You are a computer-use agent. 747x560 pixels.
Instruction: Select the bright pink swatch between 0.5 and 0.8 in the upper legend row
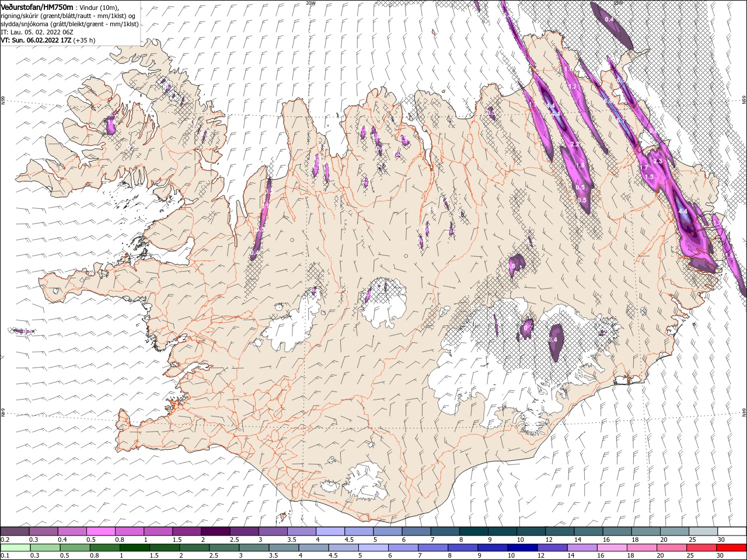point(100,531)
